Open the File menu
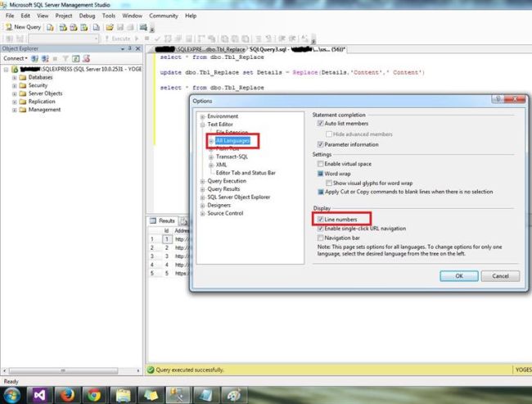 [x=10, y=16]
